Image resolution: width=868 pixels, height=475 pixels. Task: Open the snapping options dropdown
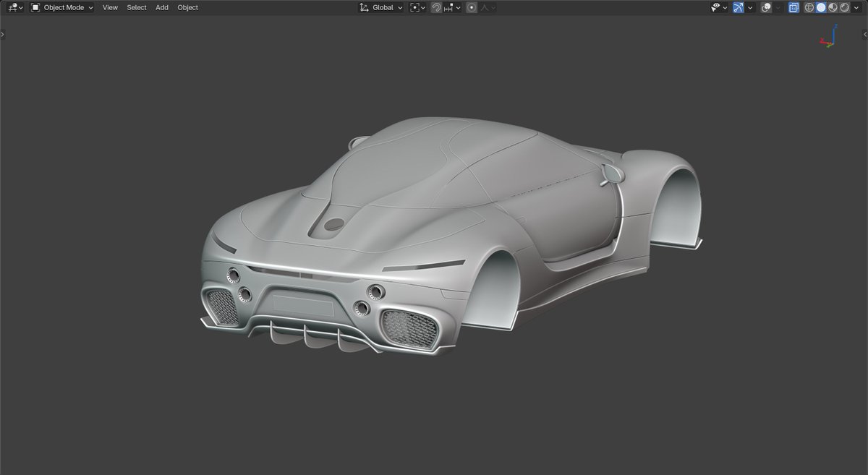[x=458, y=7]
